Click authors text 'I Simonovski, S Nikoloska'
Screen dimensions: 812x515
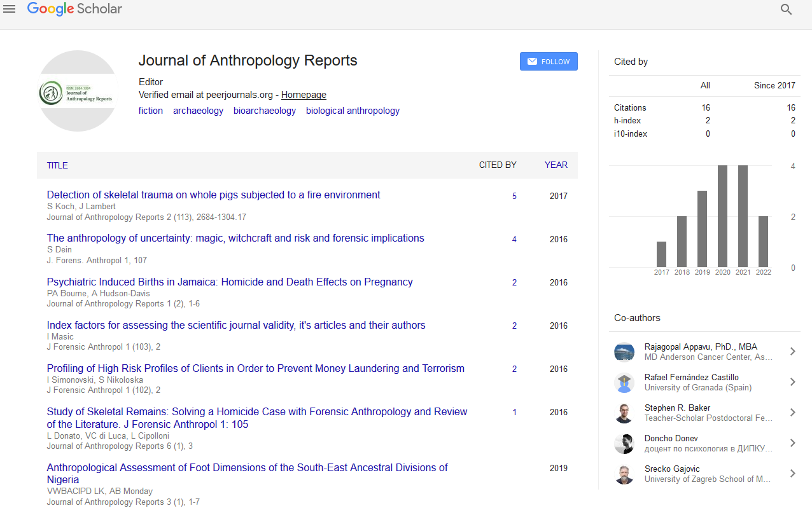point(95,380)
